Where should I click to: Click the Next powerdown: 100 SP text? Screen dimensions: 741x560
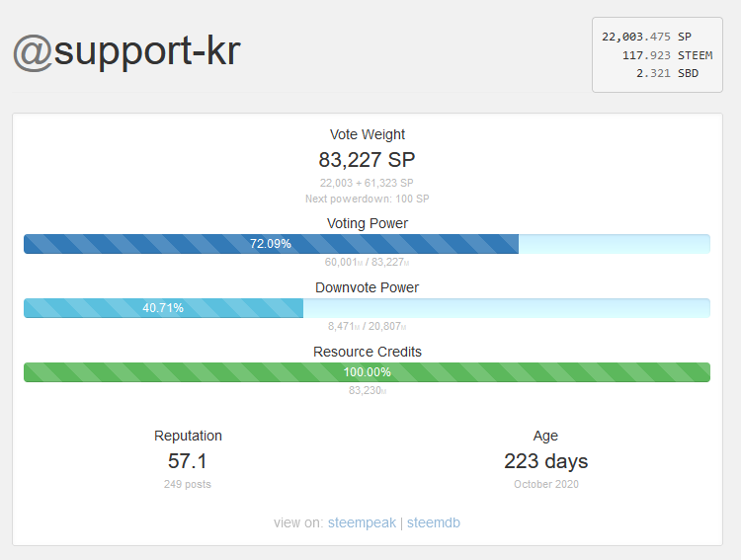(x=367, y=199)
